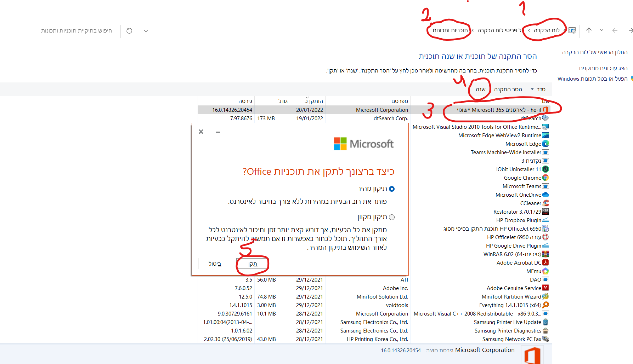Click the כל פריטי לוח הבקרה breadcrumb
Image resolution: width=633 pixels, height=364 pixels.
click(500, 30)
